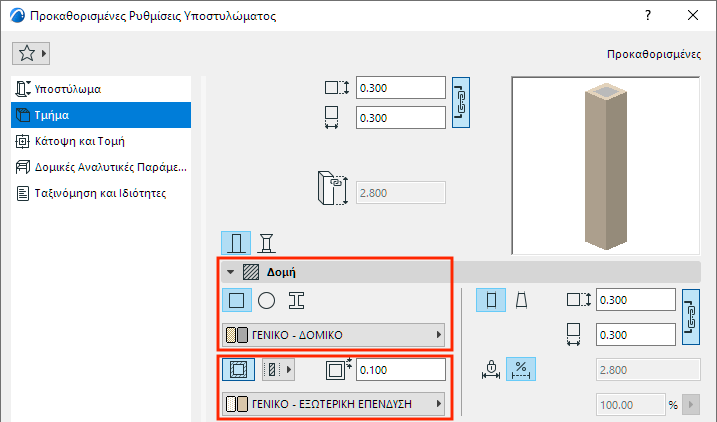Open the veneer type flyout menu

[278, 369]
